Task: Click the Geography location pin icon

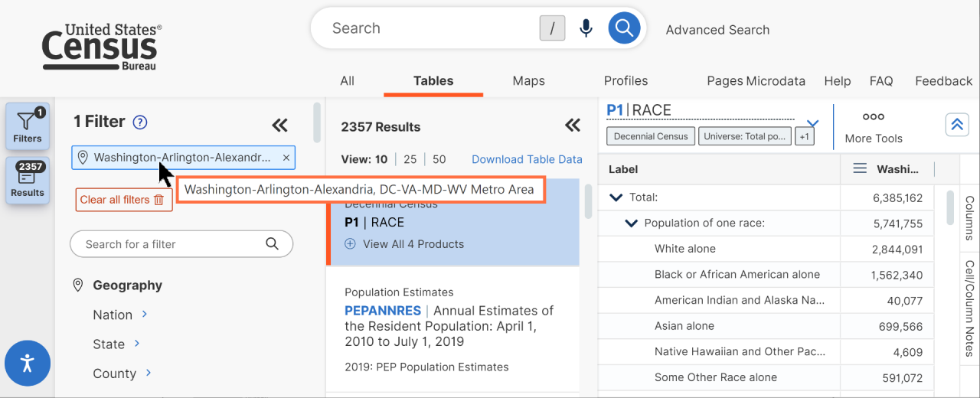Action: 77,285
